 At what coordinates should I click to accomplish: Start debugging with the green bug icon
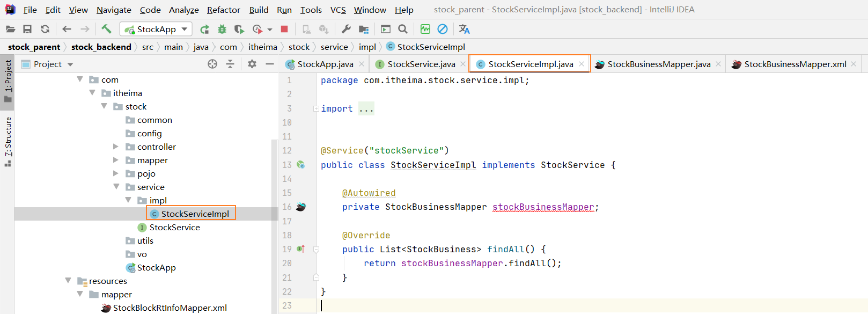(x=222, y=29)
